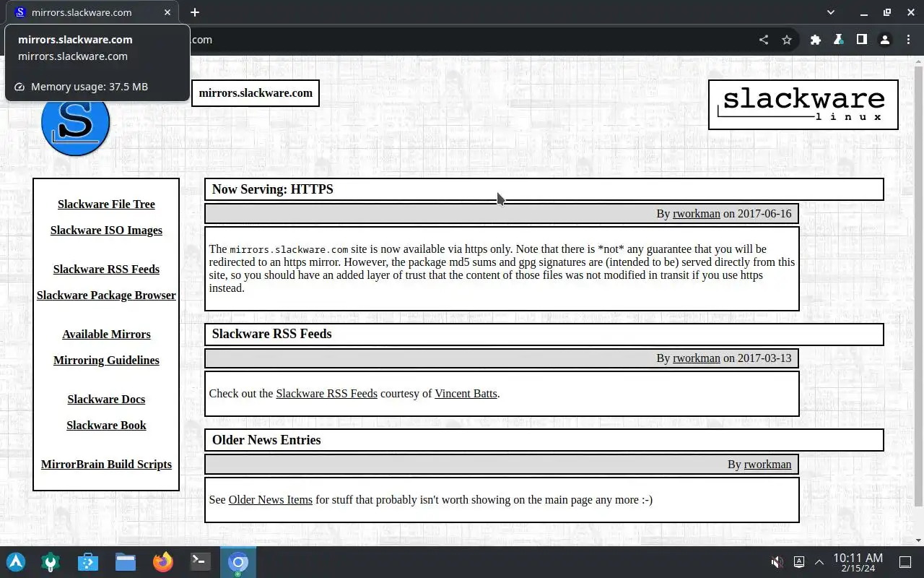This screenshot has height=578, width=924.
Task: Expand the hidden system tray arrow
Action: point(819,562)
